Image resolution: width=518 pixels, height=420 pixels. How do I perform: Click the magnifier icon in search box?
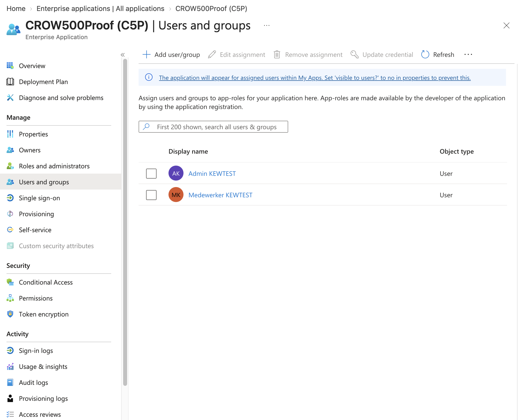click(146, 127)
